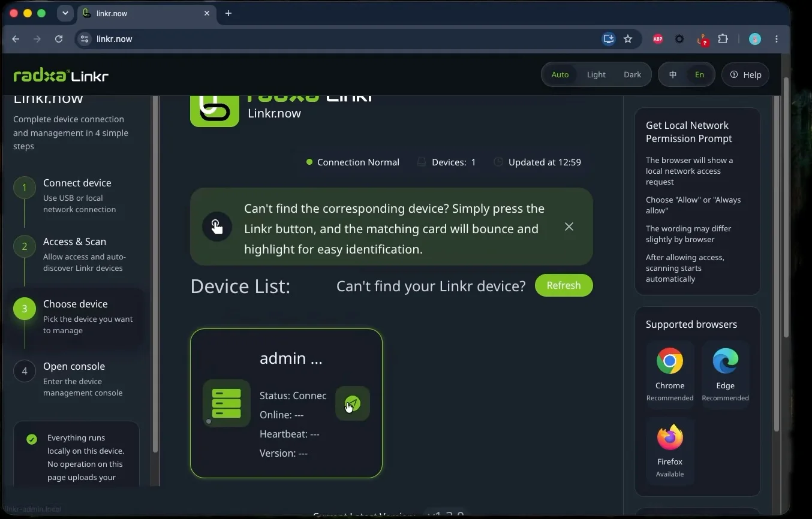Click the hand pointer icon in tip banner
Image resolution: width=812 pixels, height=519 pixels.
(x=217, y=227)
